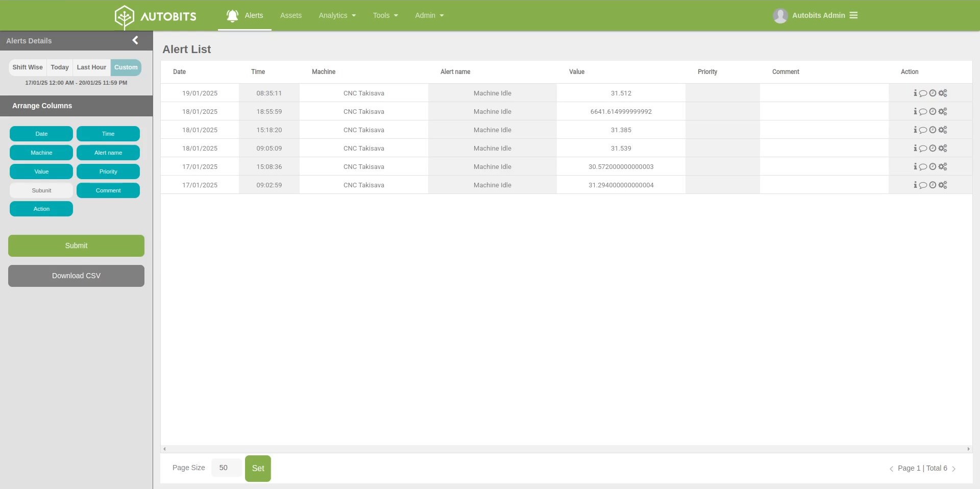Click the custom date range text
The height and width of the screenshot is (489, 980).
coord(76,83)
